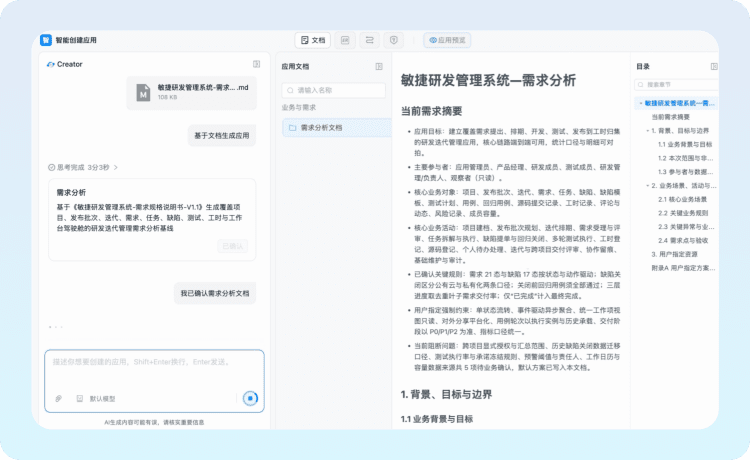Collapse the 应用文档 panel
This screenshot has height=460, width=750.
coord(379,66)
